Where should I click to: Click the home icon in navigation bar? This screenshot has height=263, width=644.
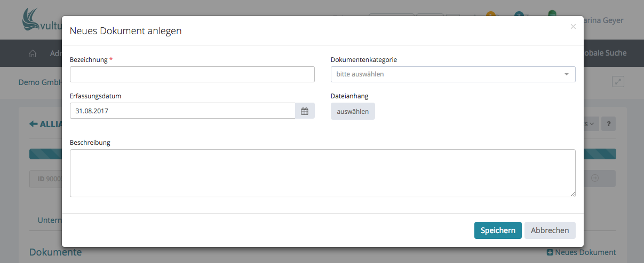(33, 53)
